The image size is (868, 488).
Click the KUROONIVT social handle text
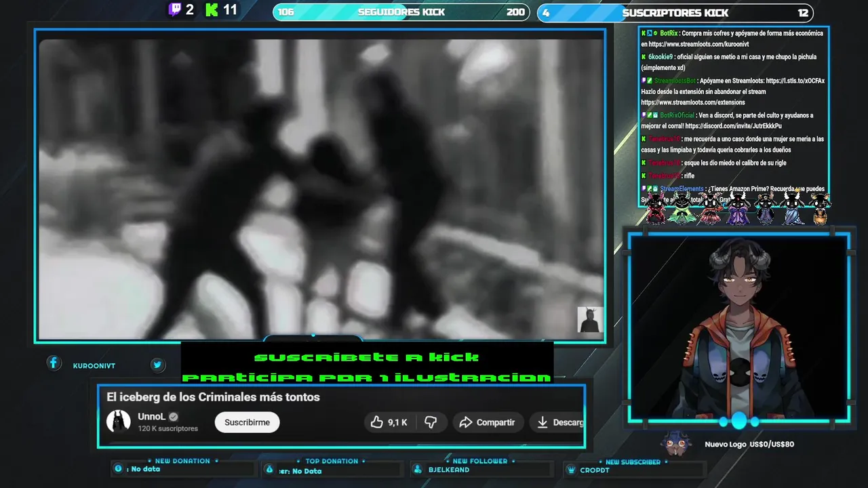94,366
